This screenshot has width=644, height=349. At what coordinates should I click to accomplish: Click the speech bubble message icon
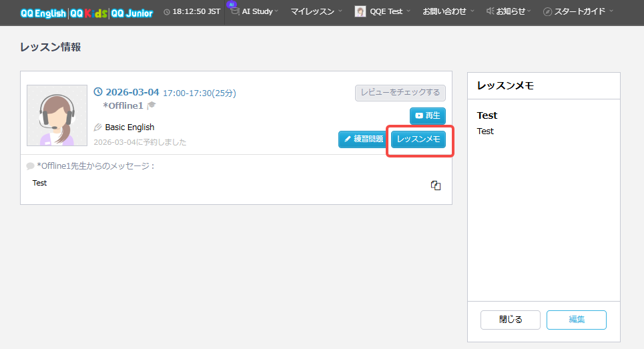(x=30, y=166)
